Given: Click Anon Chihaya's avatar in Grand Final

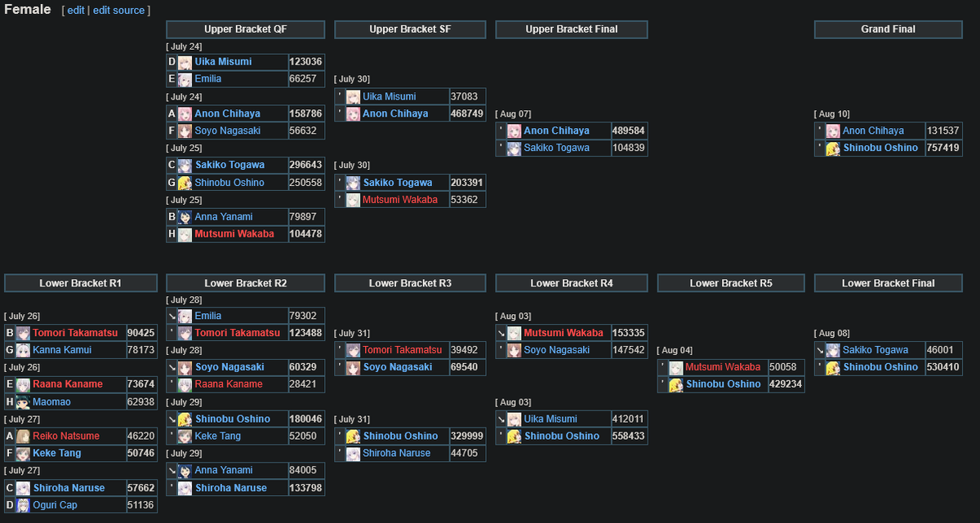Looking at the screenshot, I should coord(833,131).
